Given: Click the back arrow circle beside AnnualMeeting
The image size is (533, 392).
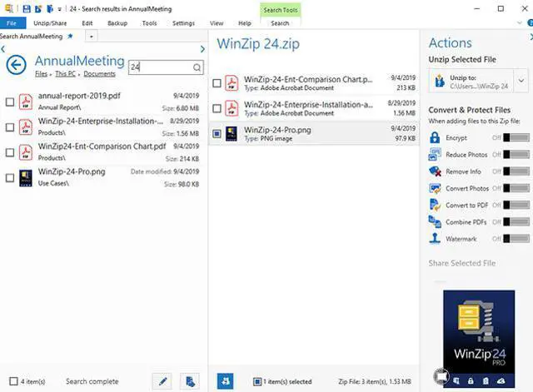Looking at the screenshot, I should tap(16, 65).
